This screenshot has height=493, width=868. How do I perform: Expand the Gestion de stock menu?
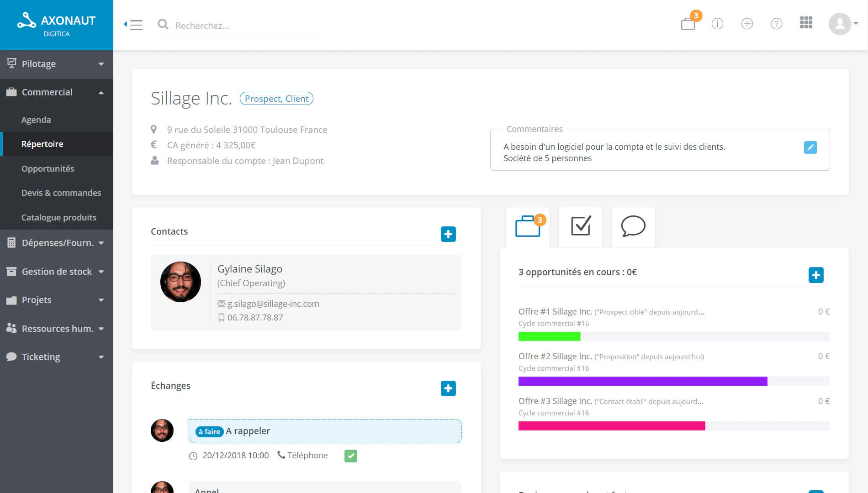(x=57, y=272)
